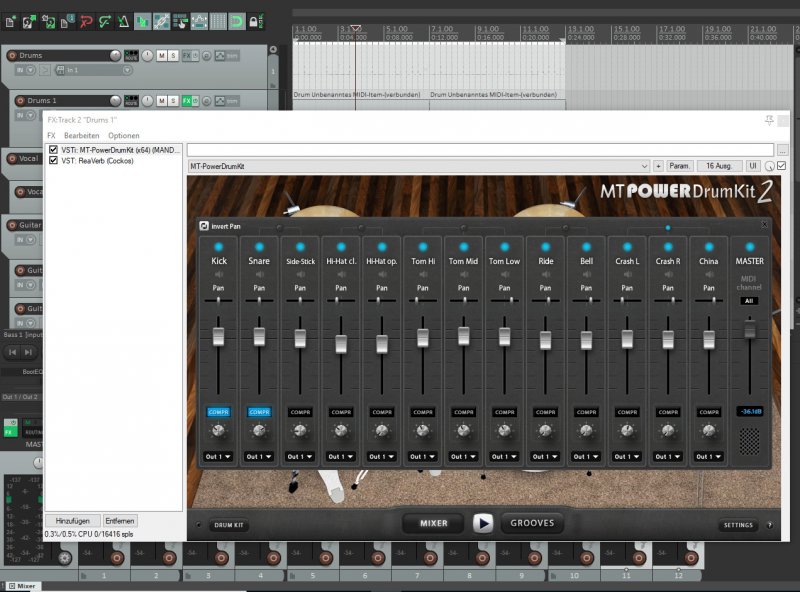Toggle the Snare COMPR compressor button
Viewport: 800px width, 592px height.
pos(259,412)
